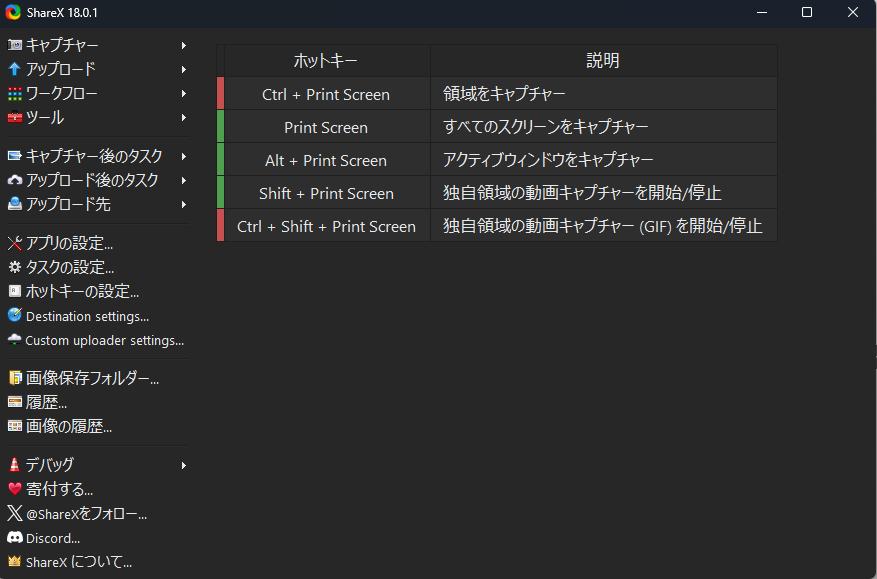Open ワークフロー via its grid icon

coord(14,93)
